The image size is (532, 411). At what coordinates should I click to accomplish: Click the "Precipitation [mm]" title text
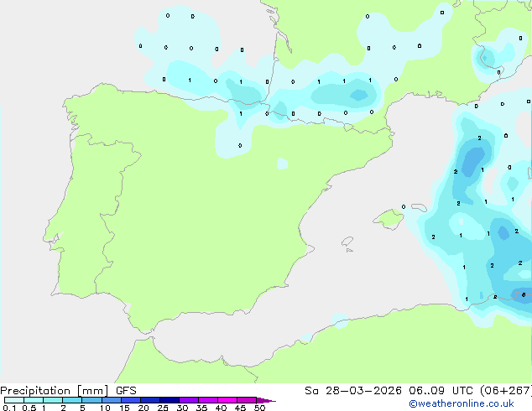pyautogui.click(x=55, y=391)
